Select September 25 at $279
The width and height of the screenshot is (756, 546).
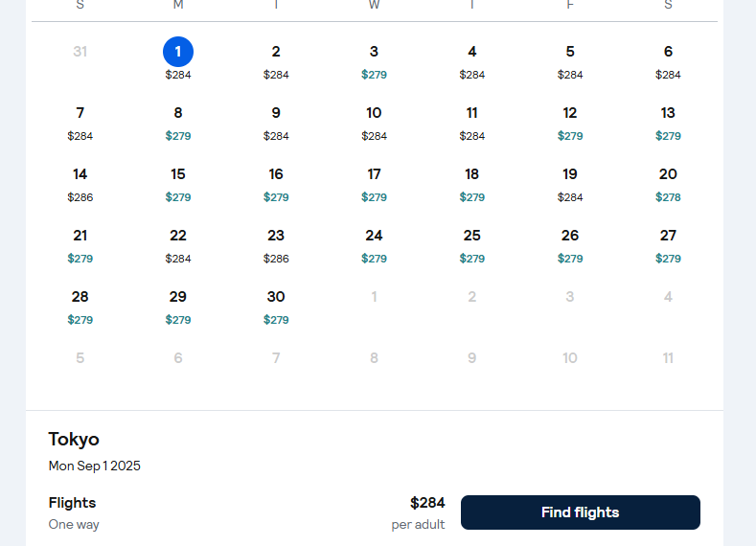click(x=472, y=244)
